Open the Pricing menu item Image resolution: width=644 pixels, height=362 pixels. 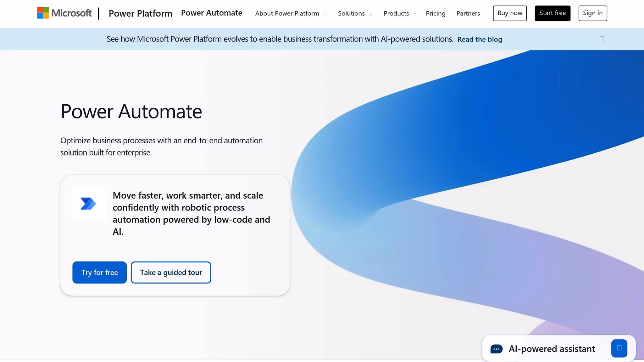(x=436, y=13)
